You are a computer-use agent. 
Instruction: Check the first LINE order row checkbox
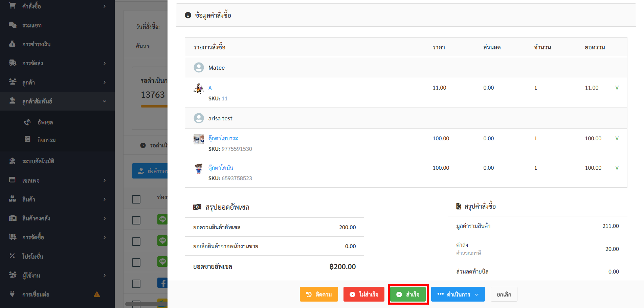tap(136, 220)
